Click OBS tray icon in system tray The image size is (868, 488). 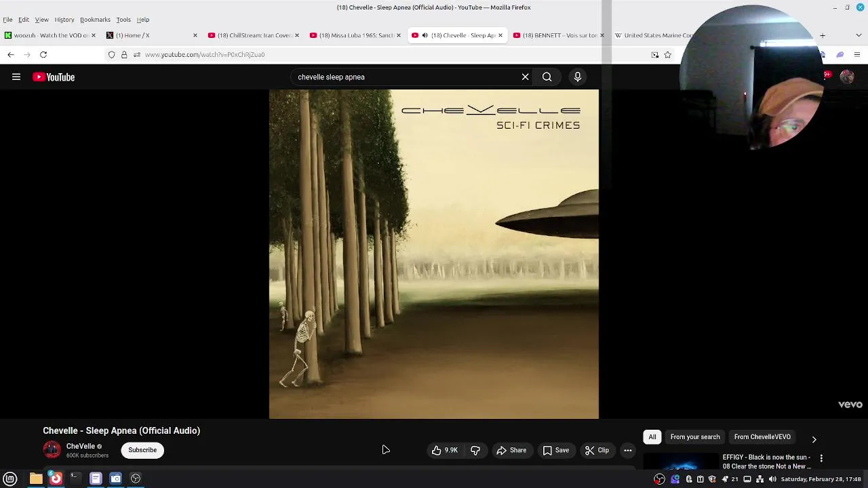pos(659,479)
